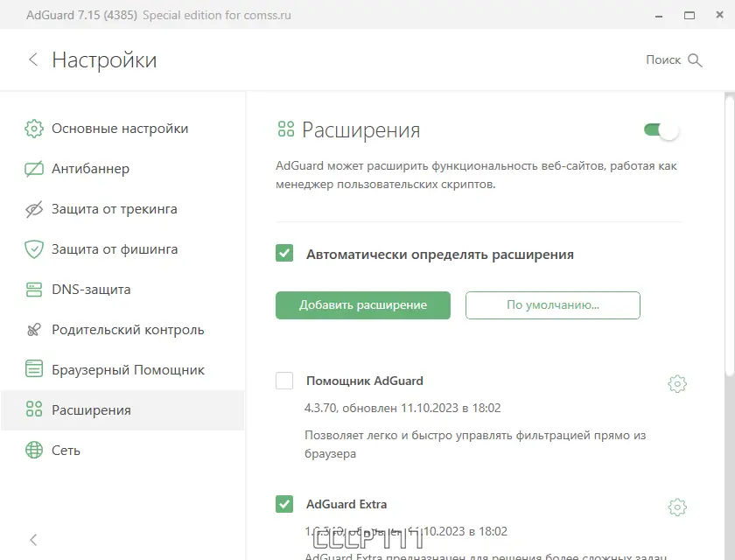Image resolution: width=735 pixels, height=560 pixels.
Task: Click the По умолчанию button
Action: [552, 305]
